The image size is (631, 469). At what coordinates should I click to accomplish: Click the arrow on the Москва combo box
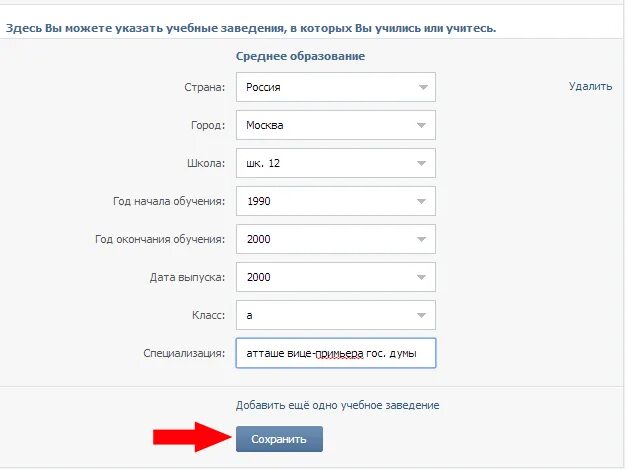[422, 125]
